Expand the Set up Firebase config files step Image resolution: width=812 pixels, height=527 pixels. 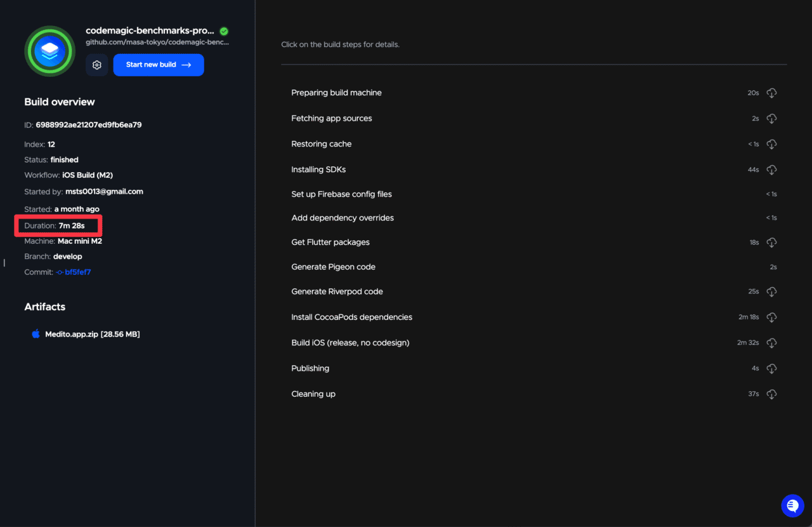tap(341, 194)
